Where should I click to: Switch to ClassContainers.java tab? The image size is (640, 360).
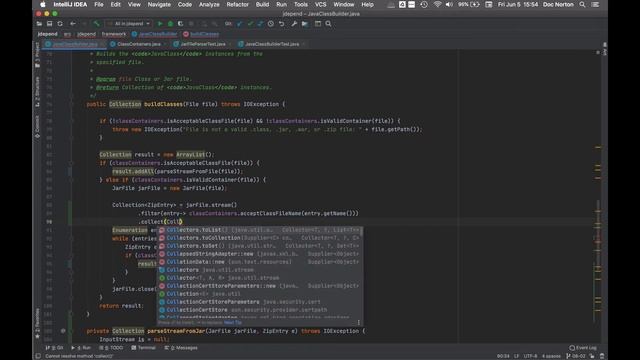click(139, 44)
